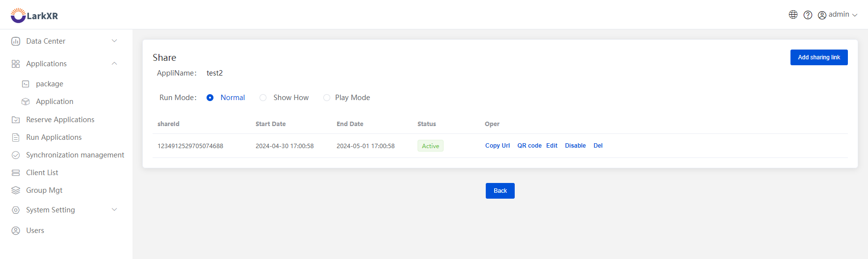Select the Normal run mode
The image size is (868, 259).
[x=210, y=98]
